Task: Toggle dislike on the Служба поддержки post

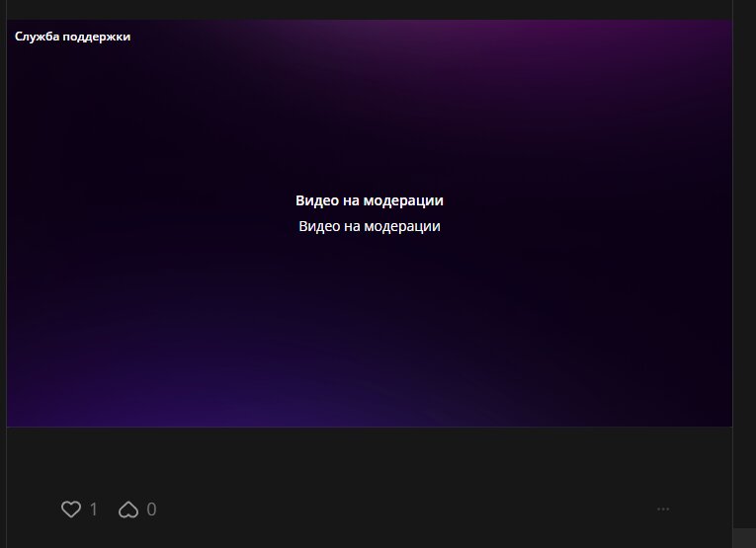Action: tap(127, 509)
